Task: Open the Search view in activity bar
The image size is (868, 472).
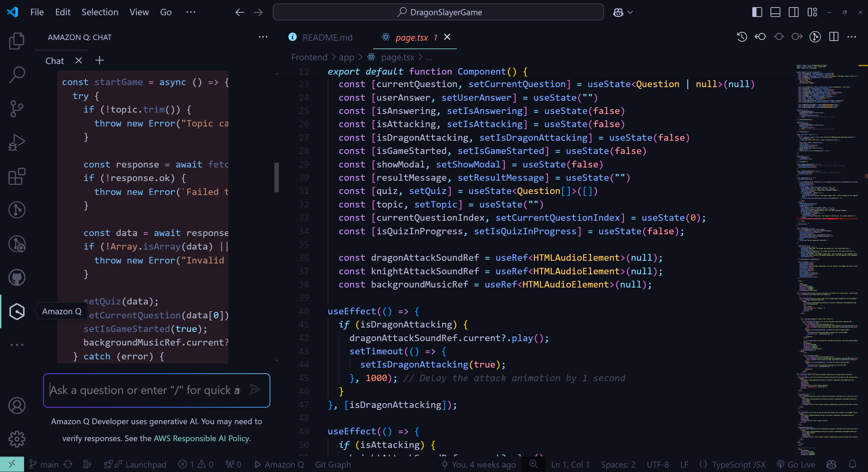Action: 17,75
